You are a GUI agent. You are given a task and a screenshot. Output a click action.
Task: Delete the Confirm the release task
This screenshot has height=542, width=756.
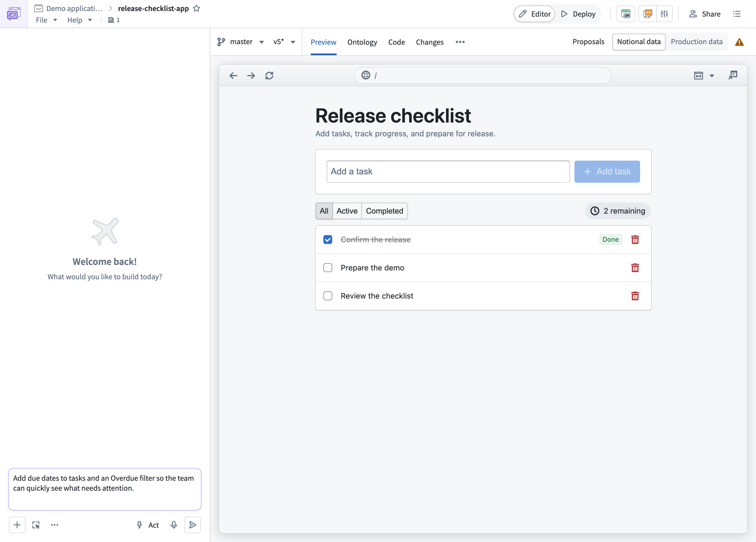[635, 239]
